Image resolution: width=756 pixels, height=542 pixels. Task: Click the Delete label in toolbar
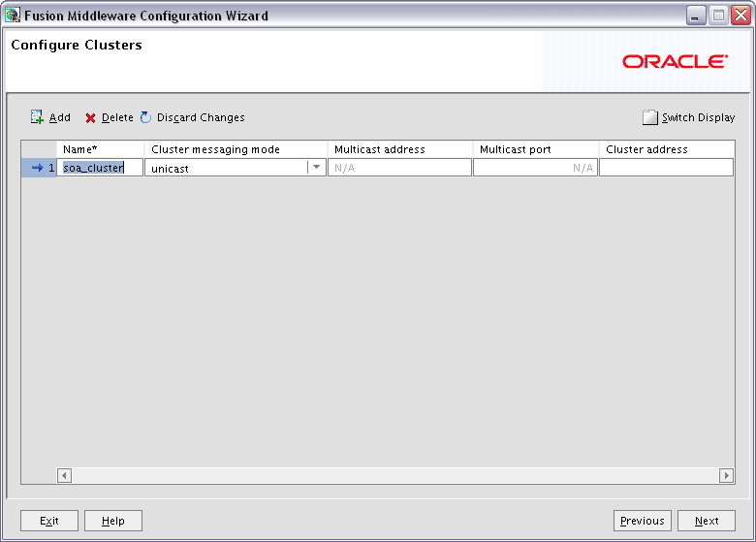[x=117, y=117]
